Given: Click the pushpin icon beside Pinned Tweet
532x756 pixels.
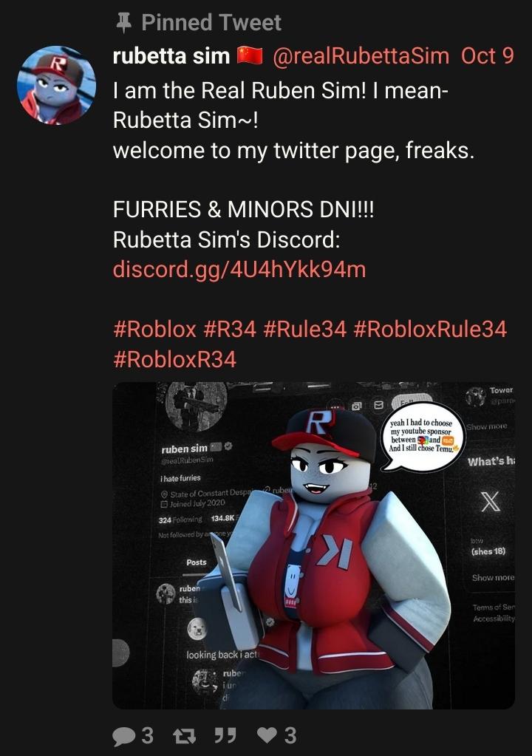Looking at the screenshot, I should click(x=124, y=23).
